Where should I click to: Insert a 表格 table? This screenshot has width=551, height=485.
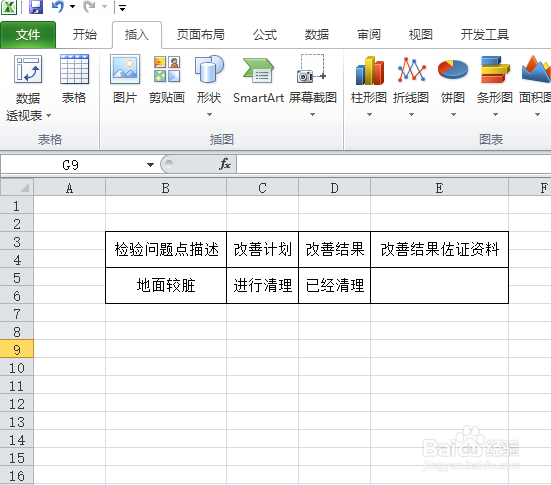pos(74,79)
